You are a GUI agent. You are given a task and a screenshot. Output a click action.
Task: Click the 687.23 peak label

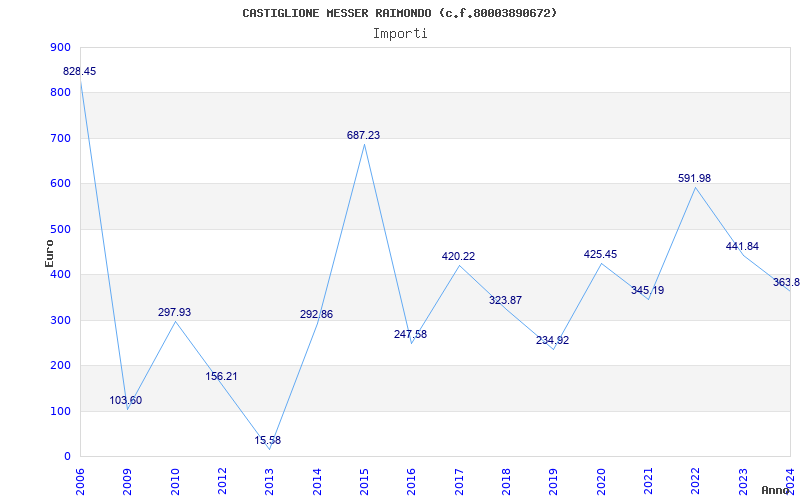(363, 135)
